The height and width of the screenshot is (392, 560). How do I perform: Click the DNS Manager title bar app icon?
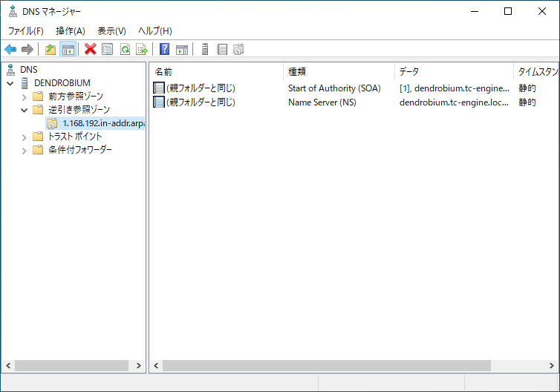pos(13,11)
